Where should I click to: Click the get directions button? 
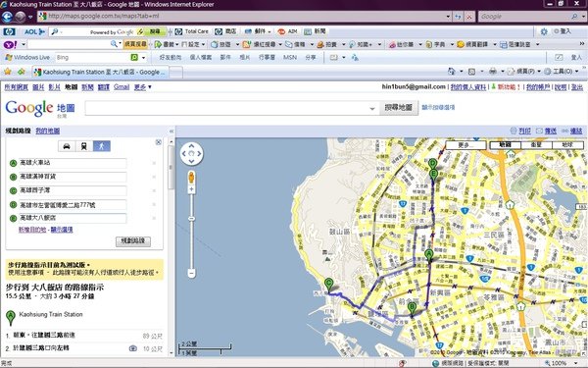(133, 241)
